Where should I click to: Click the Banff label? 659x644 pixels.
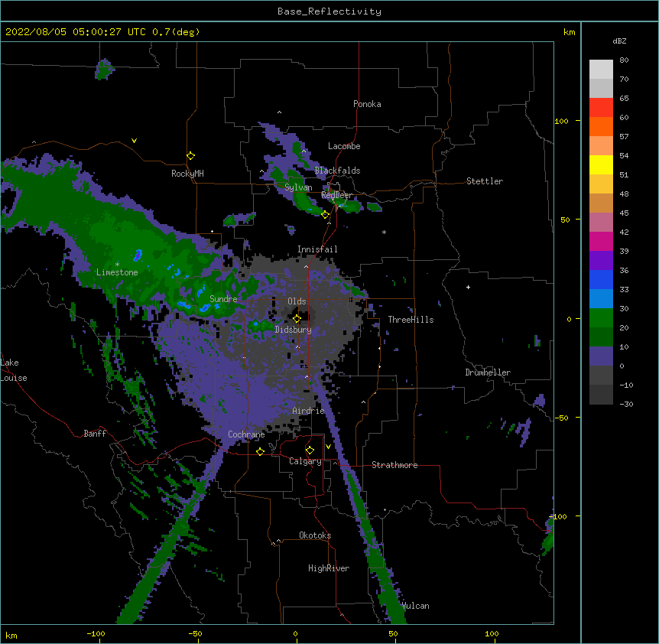click(x=95, y=434)
